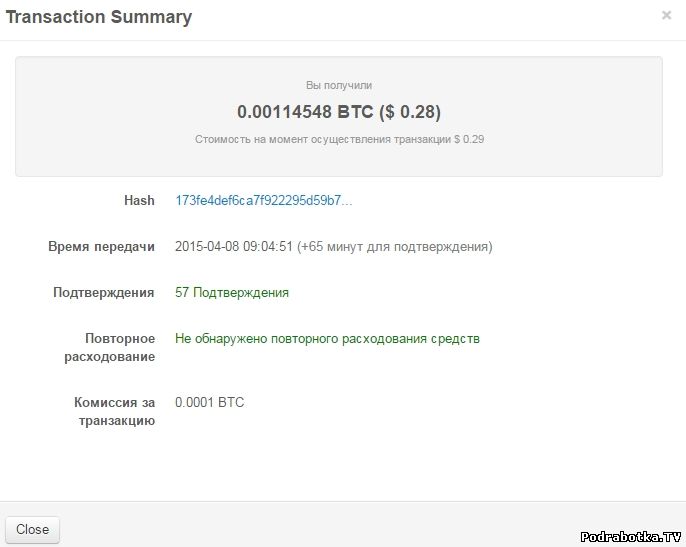Click the "Повторное расходование" label

[119, 347]
